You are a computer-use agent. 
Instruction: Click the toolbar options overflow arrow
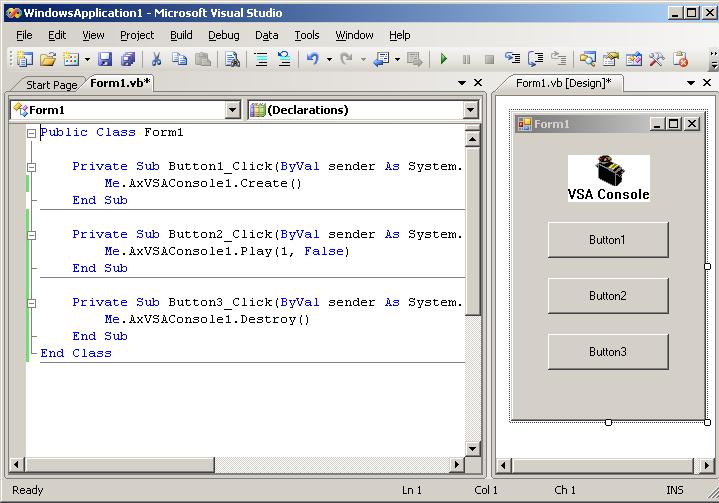click(x=713, y=60)
